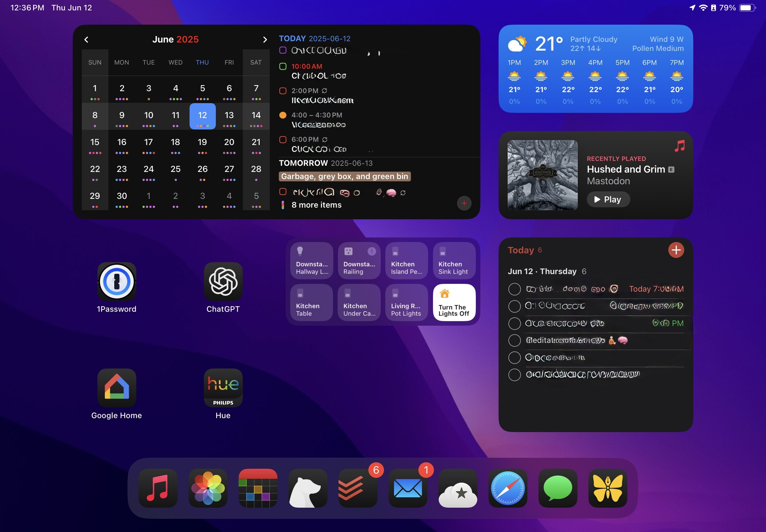The image size is (766, 532).
Task: Play the Hushed and Grim album
Action: pos(608,199)
